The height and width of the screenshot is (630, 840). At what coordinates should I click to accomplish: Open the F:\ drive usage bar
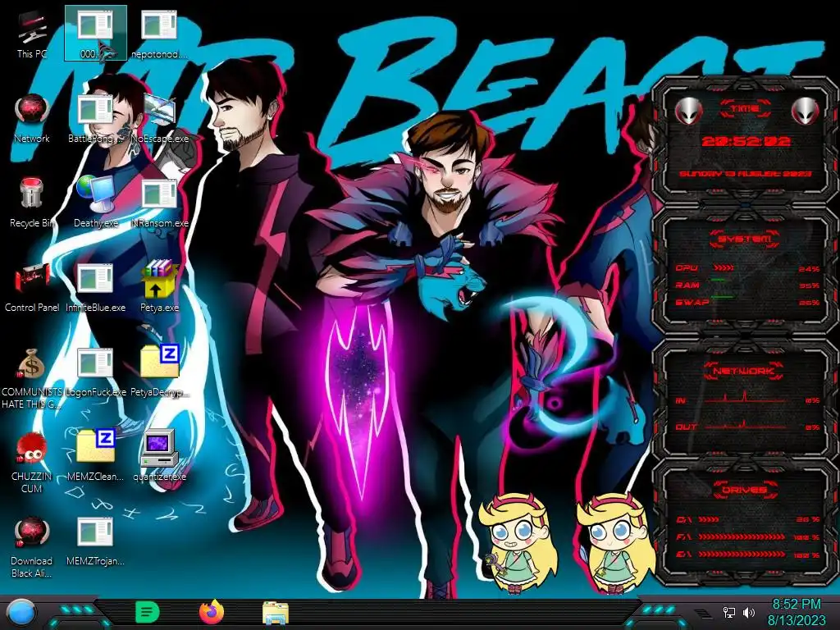click(747, 536)
